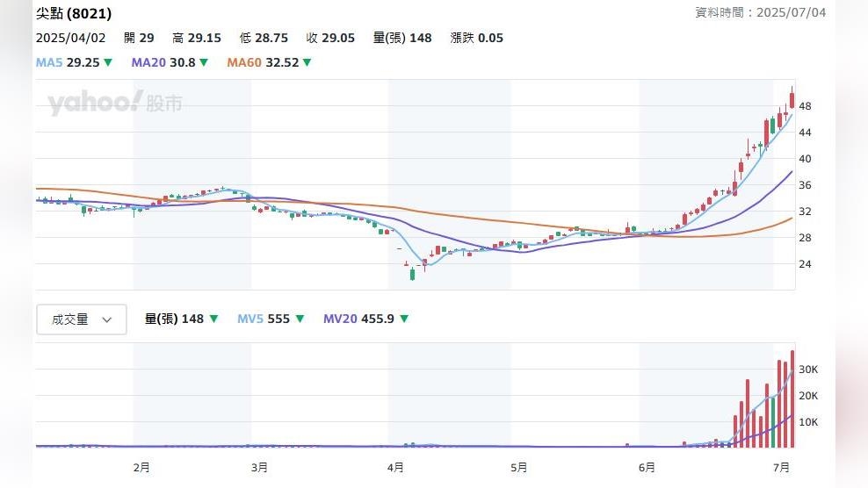The width and height of the screenshot is (868, 488).
Task: Click the green down arrow beside MV20
Action: [x=404, y=319]
